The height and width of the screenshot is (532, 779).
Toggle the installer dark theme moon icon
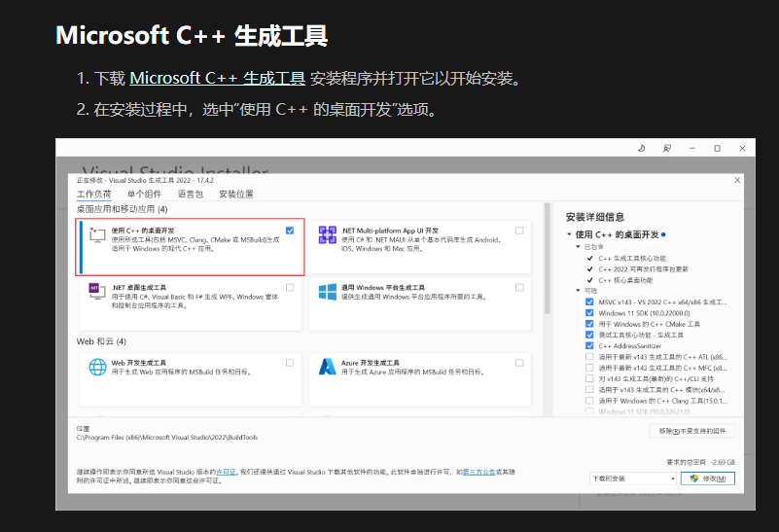tap(641, 148)
